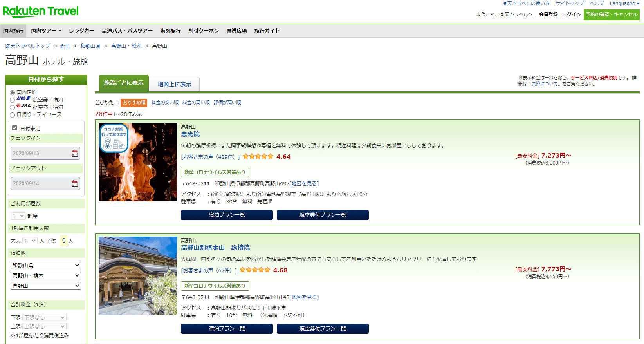Click the ログイン link
This screenshot has height=344, width=644.
coord(572,14)
